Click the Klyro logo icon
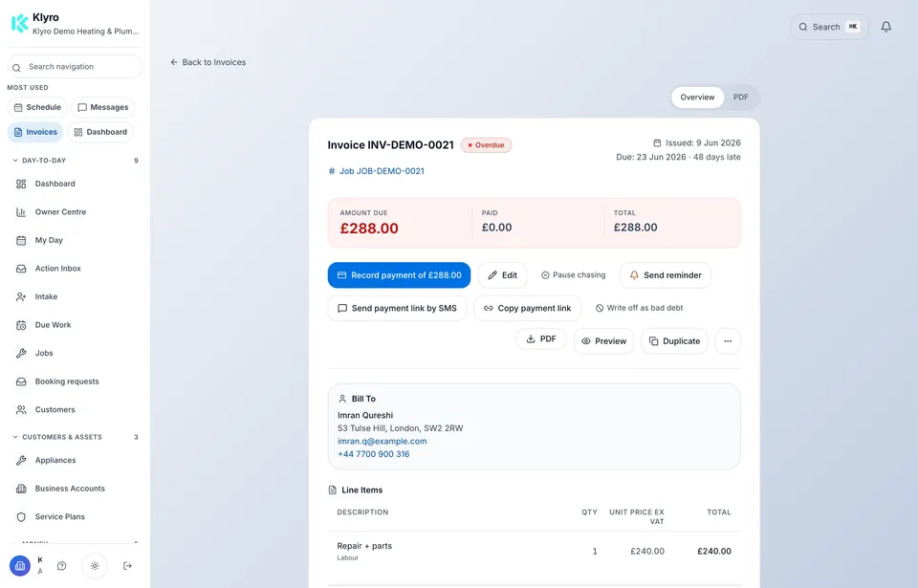 pyautogui.click(x=20, y=24)
